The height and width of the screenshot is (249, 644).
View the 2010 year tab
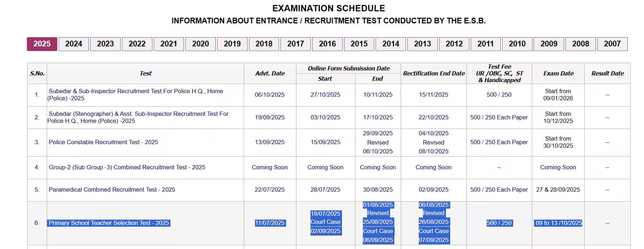point(517,44)
